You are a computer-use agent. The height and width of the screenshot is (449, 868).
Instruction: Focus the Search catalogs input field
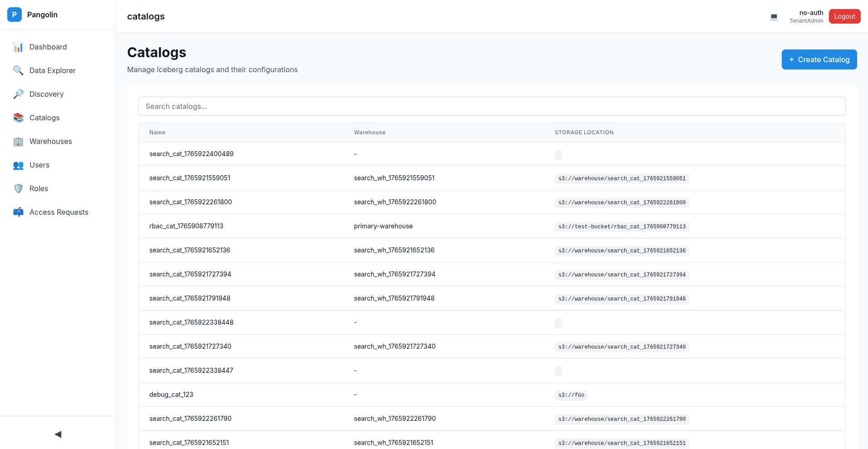click(492, 106)
